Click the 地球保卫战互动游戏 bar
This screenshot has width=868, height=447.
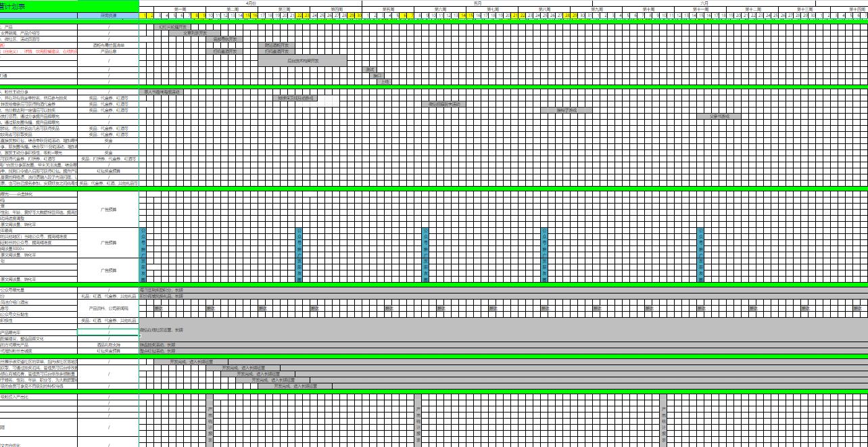(295, 98)
